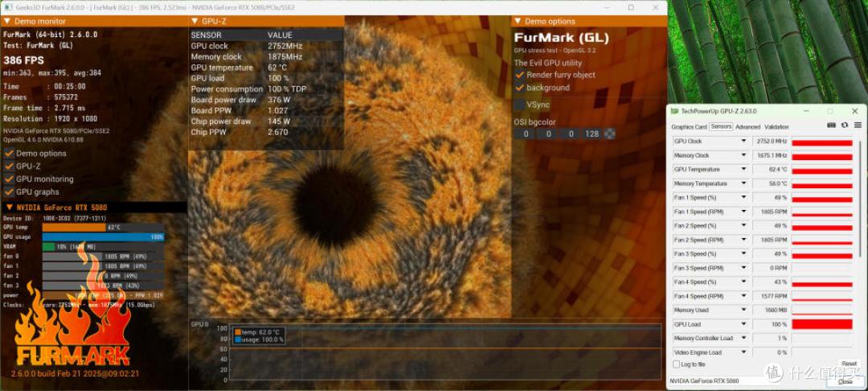Open the Fan 2 Speed (%) dropdown

[x=744, y=226]
